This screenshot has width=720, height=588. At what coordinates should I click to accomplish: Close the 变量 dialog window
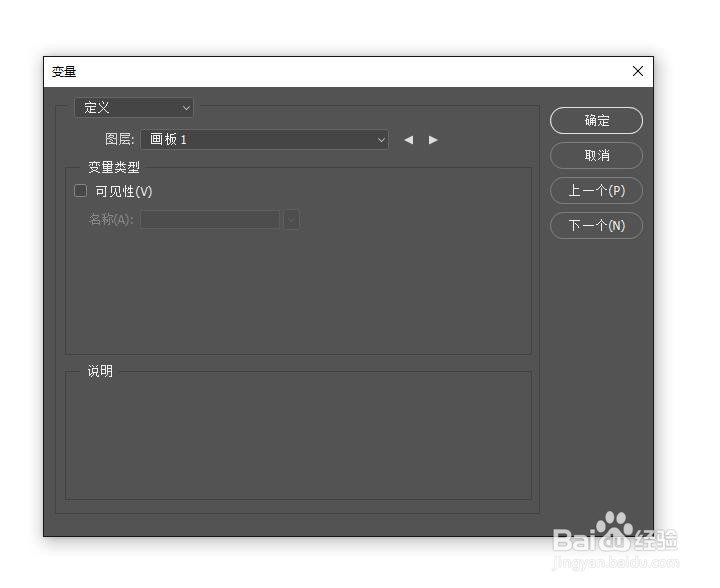coord(637,71)
